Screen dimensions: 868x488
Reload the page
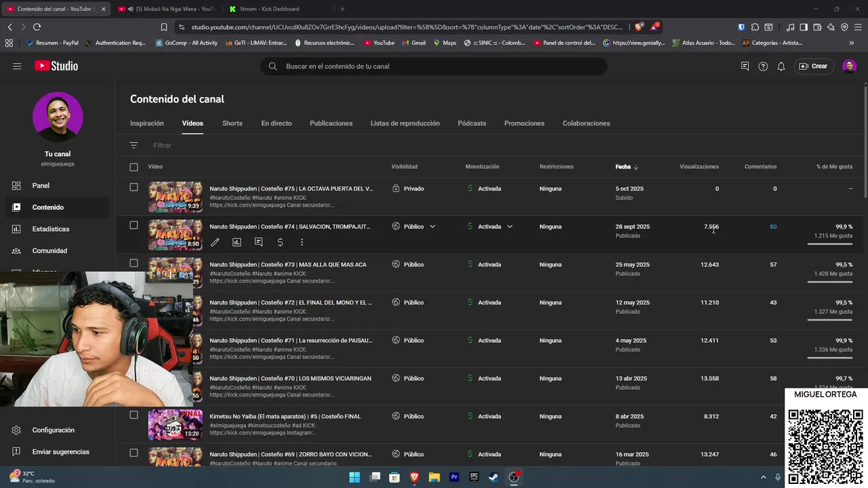click(x=37, y=27)
